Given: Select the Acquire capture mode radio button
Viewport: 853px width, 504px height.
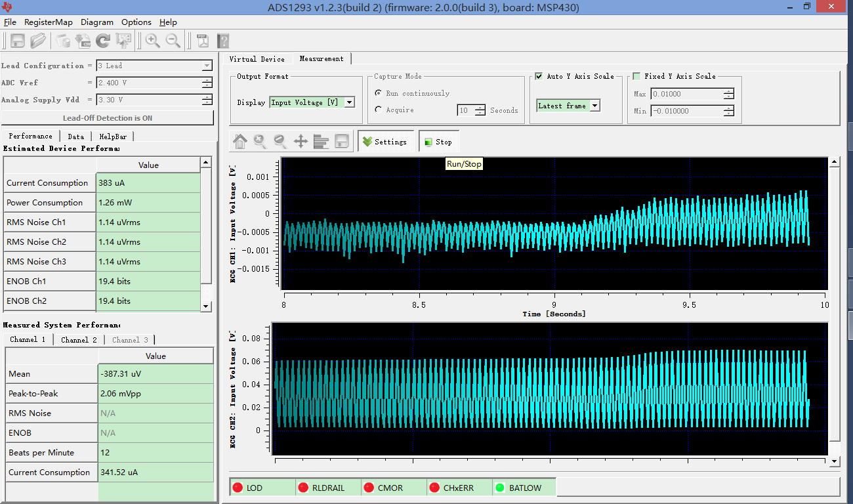Looking at the screenshot, I should 379,110.
